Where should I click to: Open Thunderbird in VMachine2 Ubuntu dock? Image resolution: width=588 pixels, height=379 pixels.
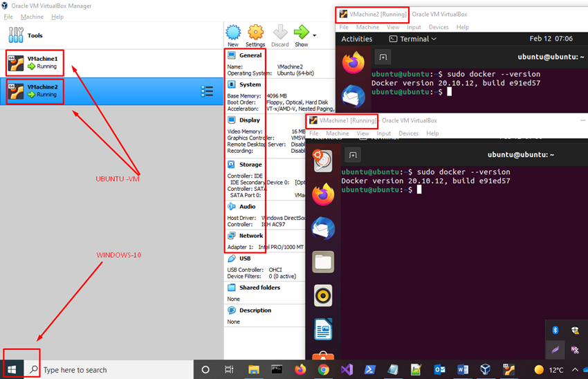(353, 95)
